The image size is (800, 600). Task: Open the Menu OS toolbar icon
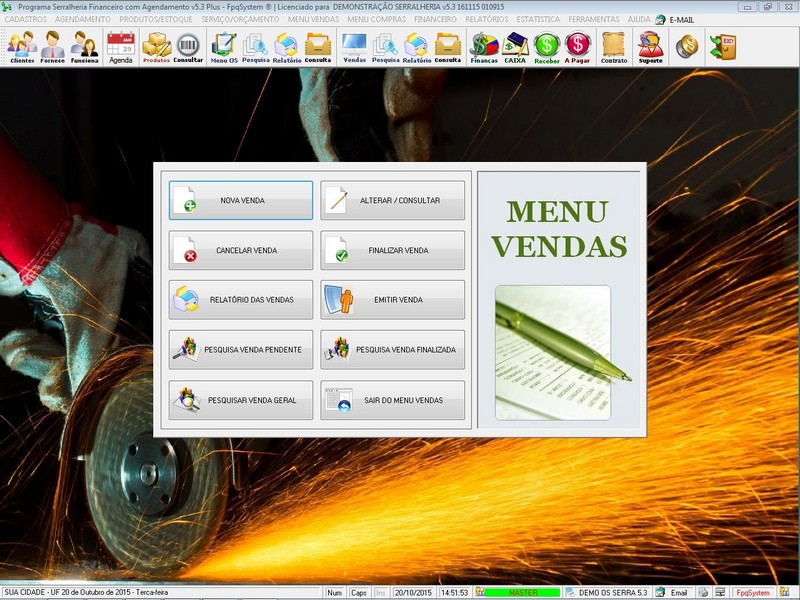click(x=224, y=47)
